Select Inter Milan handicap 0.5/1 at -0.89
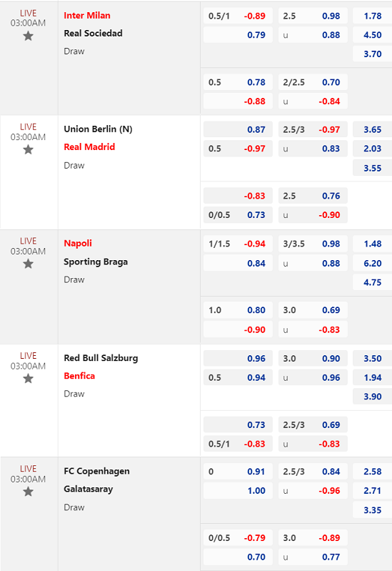Viewport: 392px width, 571px height. (238, 16)
